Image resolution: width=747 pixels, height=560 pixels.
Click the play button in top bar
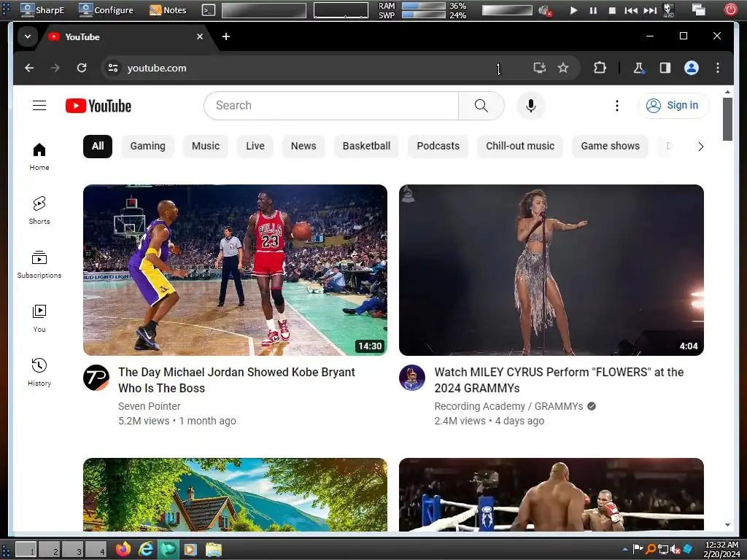(573, 10)
